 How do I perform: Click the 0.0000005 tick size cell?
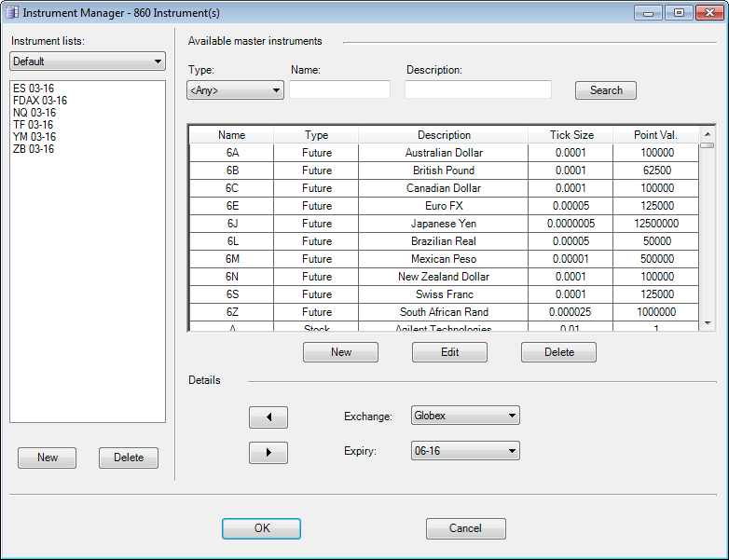point(571,224)
